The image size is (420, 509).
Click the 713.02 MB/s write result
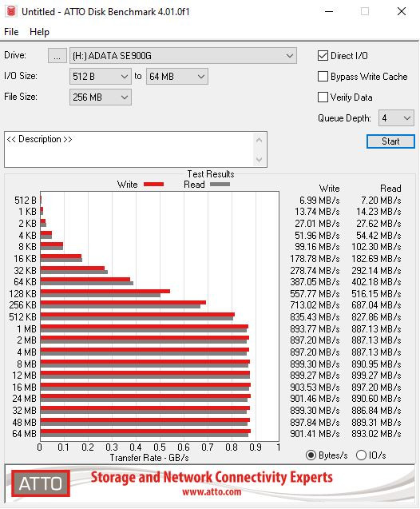315,305
